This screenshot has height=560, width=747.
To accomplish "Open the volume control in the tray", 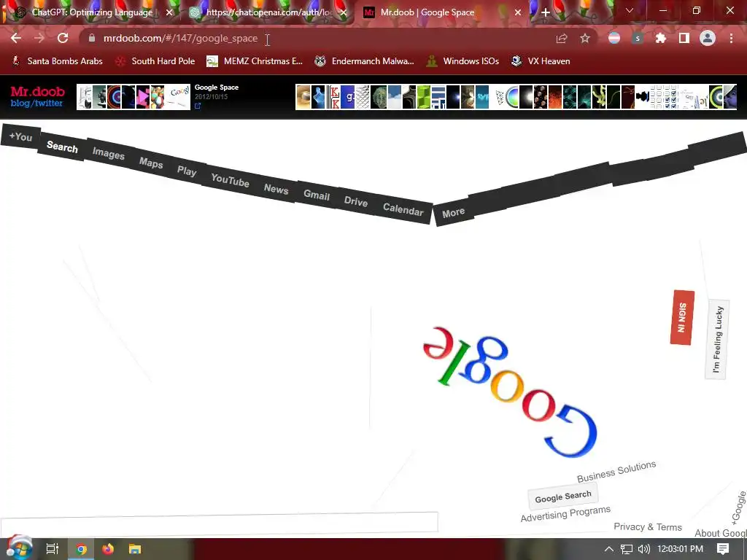I will pyautogui.click(x=643, y=549).
